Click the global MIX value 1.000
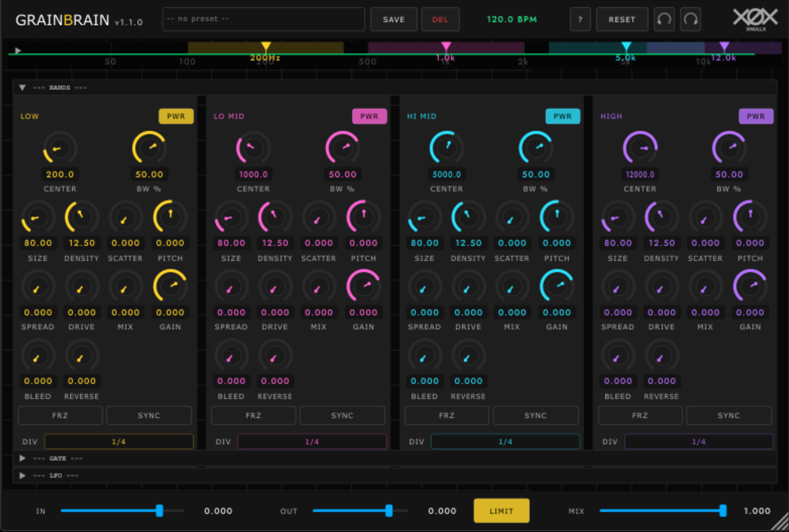The image size is (789, 532). coord(757,511)
